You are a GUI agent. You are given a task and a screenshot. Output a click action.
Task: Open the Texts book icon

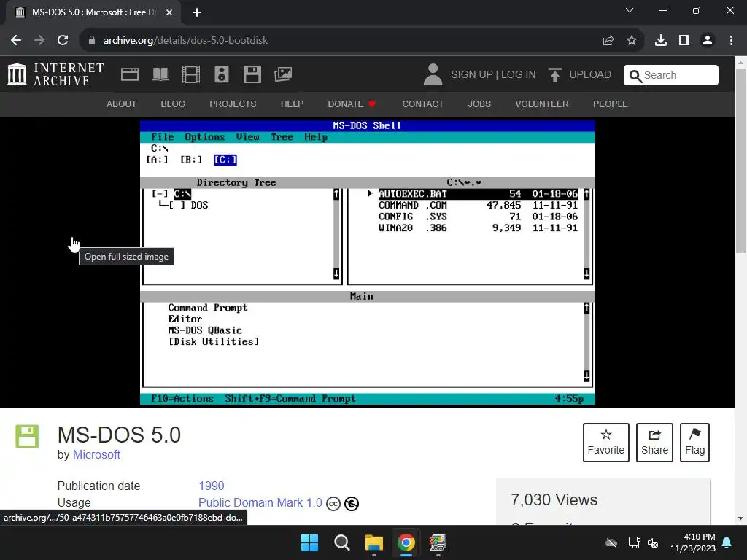click(x=160, y=74)
